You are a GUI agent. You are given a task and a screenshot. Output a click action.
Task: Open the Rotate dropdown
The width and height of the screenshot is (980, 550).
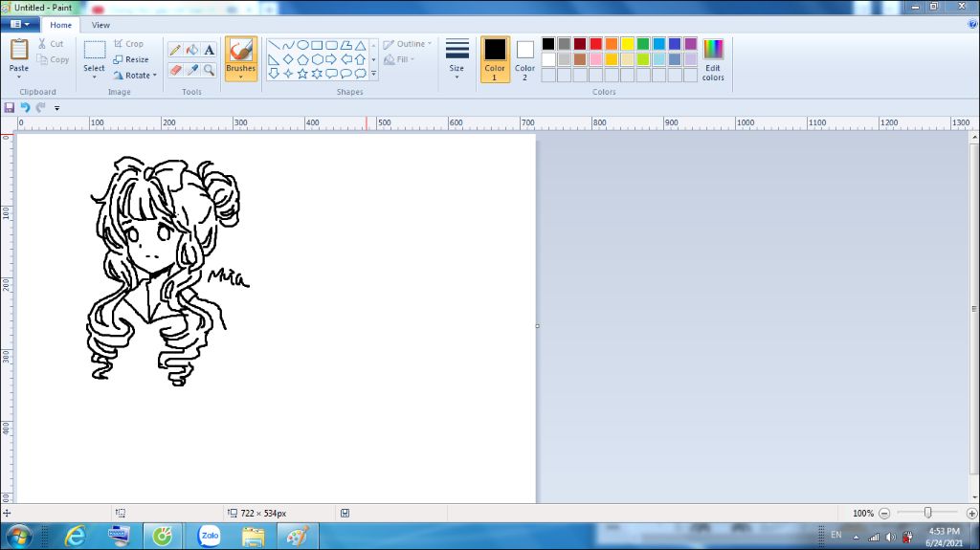[x=135, y=75]
